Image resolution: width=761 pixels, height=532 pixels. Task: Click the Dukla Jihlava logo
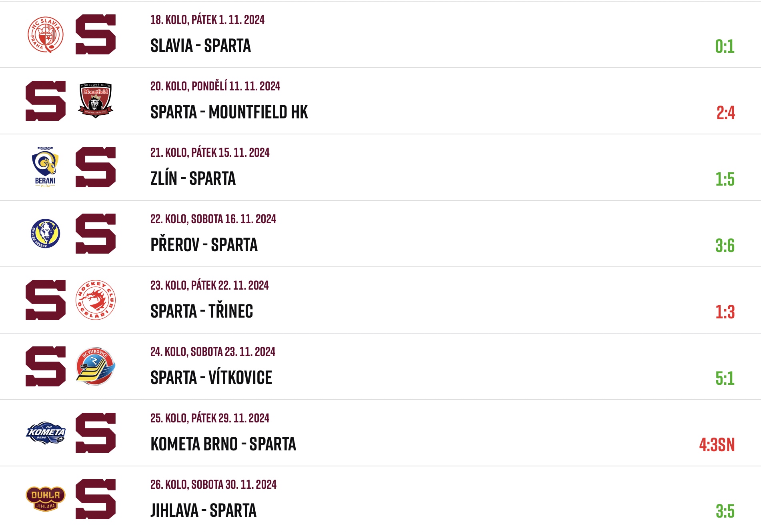[46, 499]
